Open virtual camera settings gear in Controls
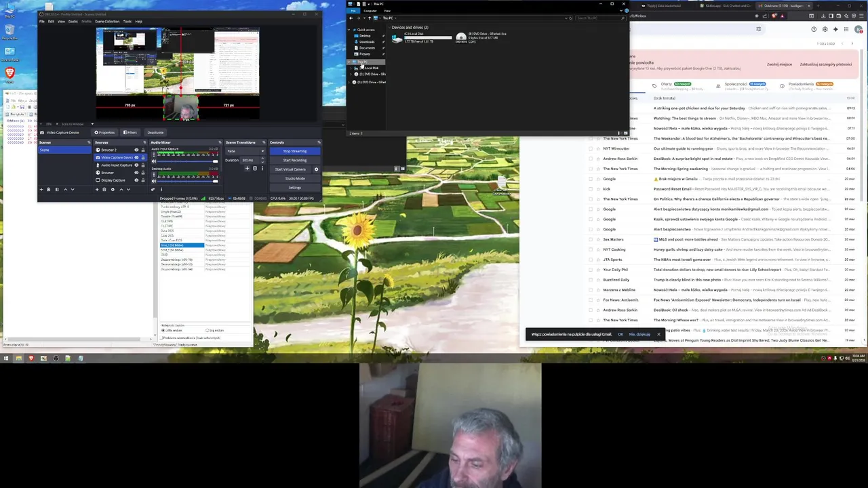 316,169
